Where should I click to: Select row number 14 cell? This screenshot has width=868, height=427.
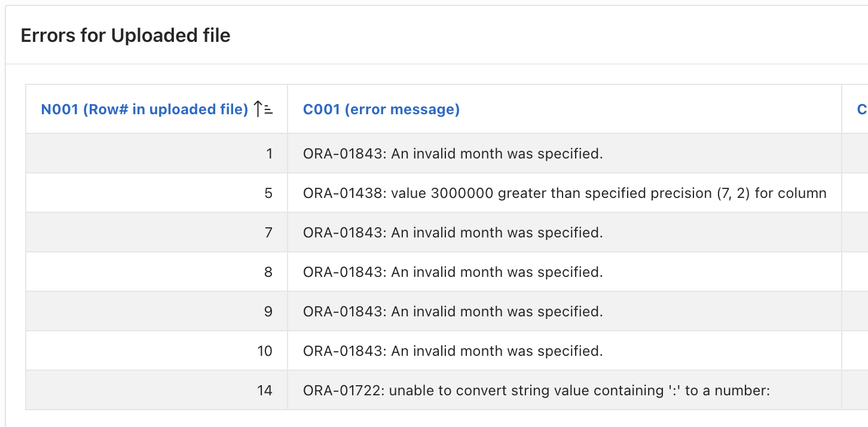pos(157,391)
